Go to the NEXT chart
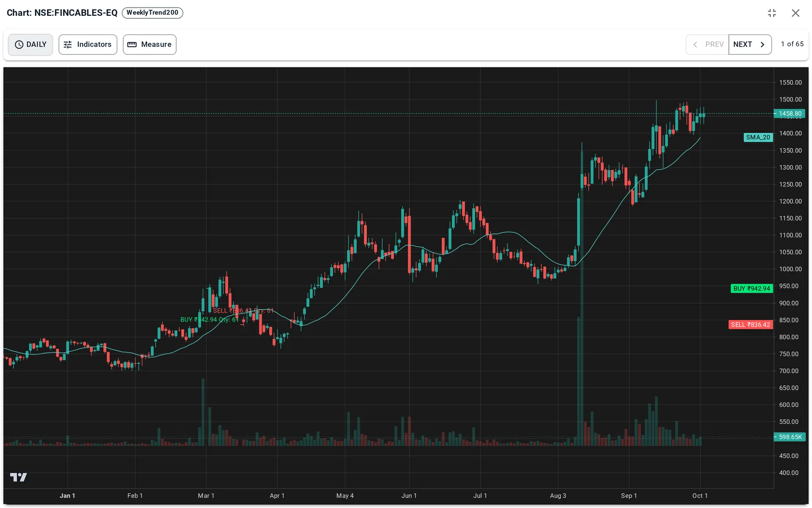 tap(750, 45)
